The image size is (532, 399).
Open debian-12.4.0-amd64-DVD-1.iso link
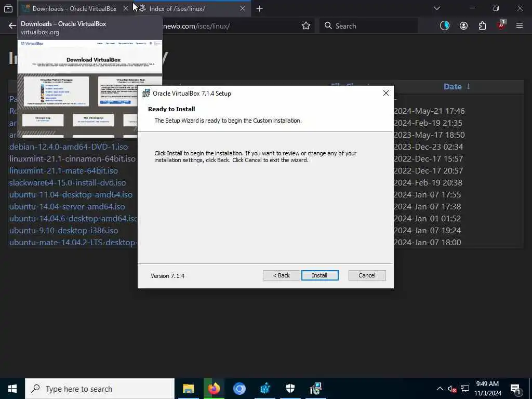(x=69, y=147)
